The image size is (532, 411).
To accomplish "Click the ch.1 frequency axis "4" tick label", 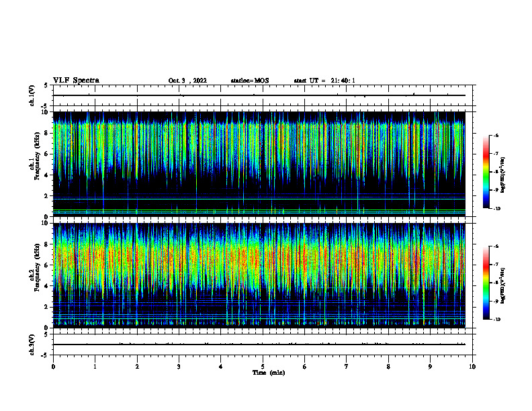I will pyautogui.click(x=46, y=175).
